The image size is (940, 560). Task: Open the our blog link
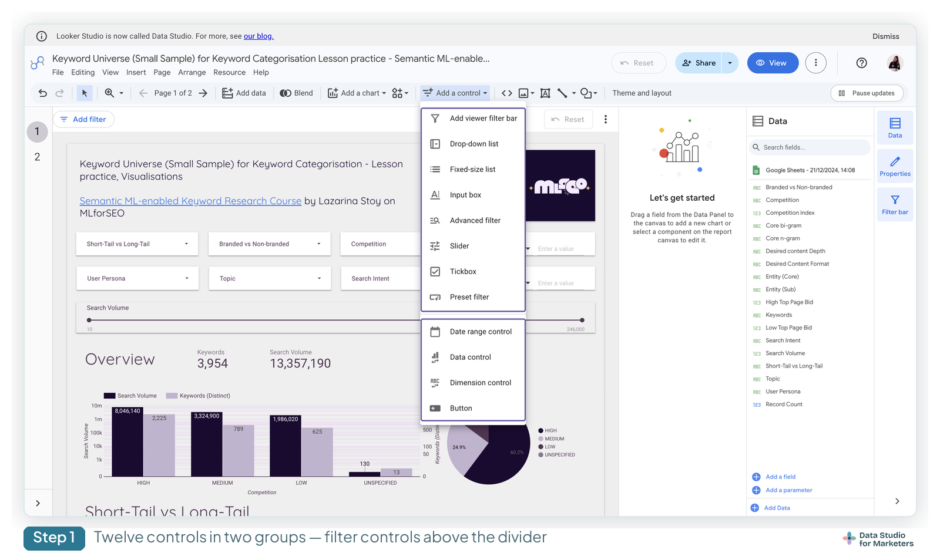coord(258,36)
